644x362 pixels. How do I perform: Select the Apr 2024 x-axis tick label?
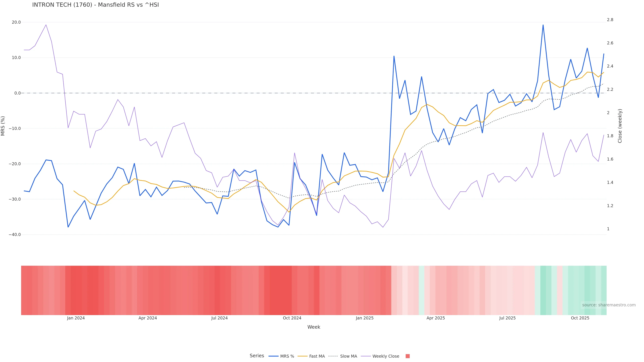(148, 318)
